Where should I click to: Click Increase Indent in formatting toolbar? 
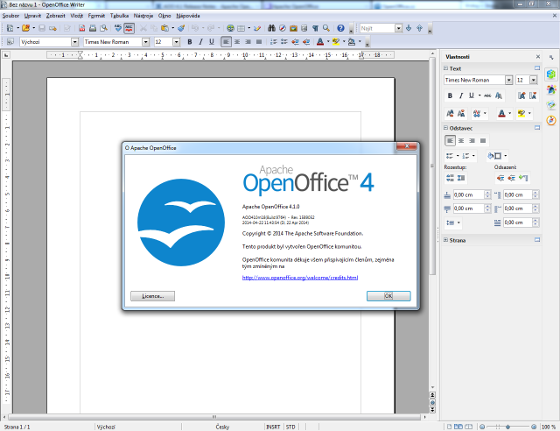tap(306, 42)
